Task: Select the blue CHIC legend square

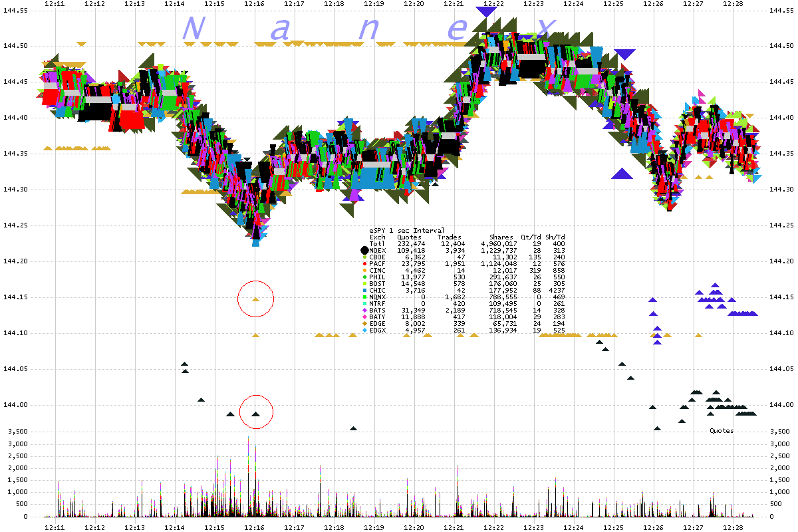Action: pos(364,290)
